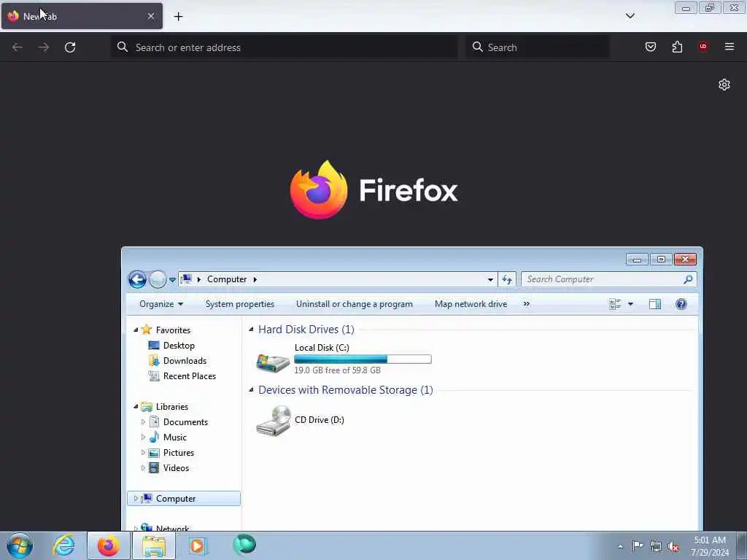Change your view icon in Explorer
The width and height of the screenshot is (747, 560).
pyautogui.click(x=615, y=304)
